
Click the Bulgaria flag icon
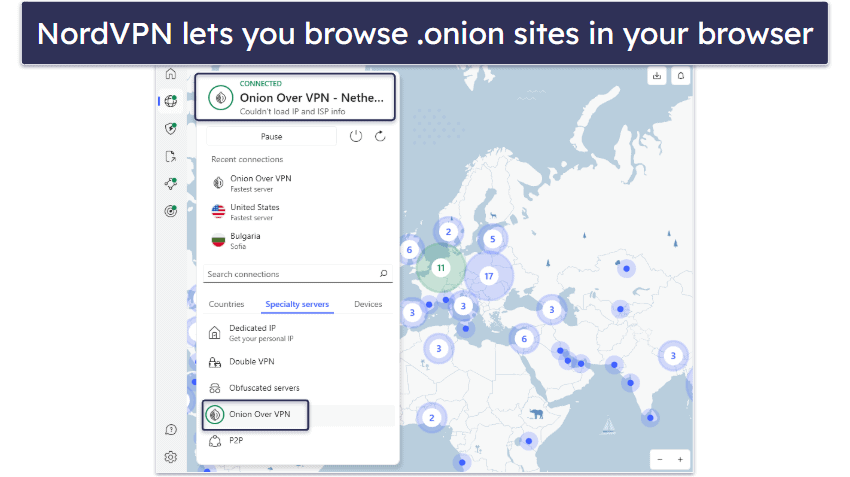click(218, 240)
